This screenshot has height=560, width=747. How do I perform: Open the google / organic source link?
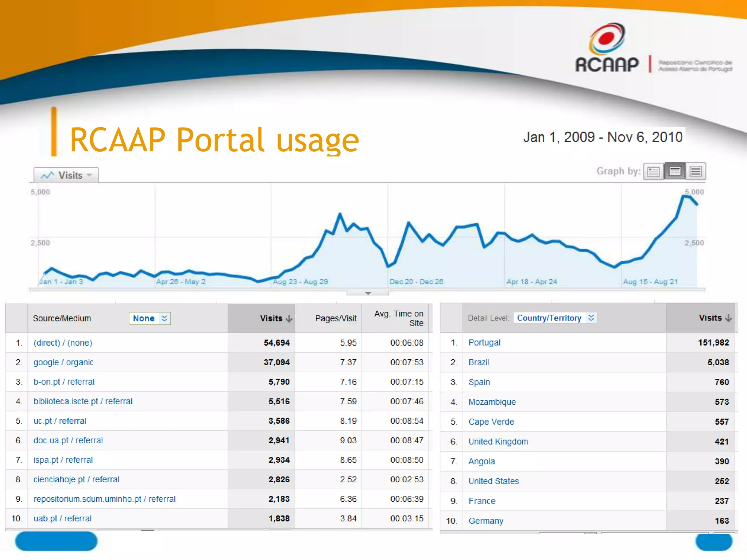point(63,362)
